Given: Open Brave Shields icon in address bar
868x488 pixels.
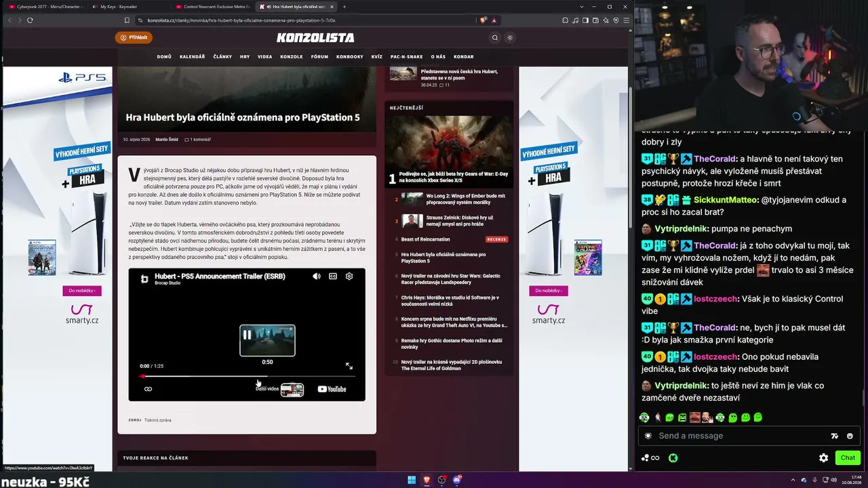Looking at the screenshot, I should (x=483, y=20).
